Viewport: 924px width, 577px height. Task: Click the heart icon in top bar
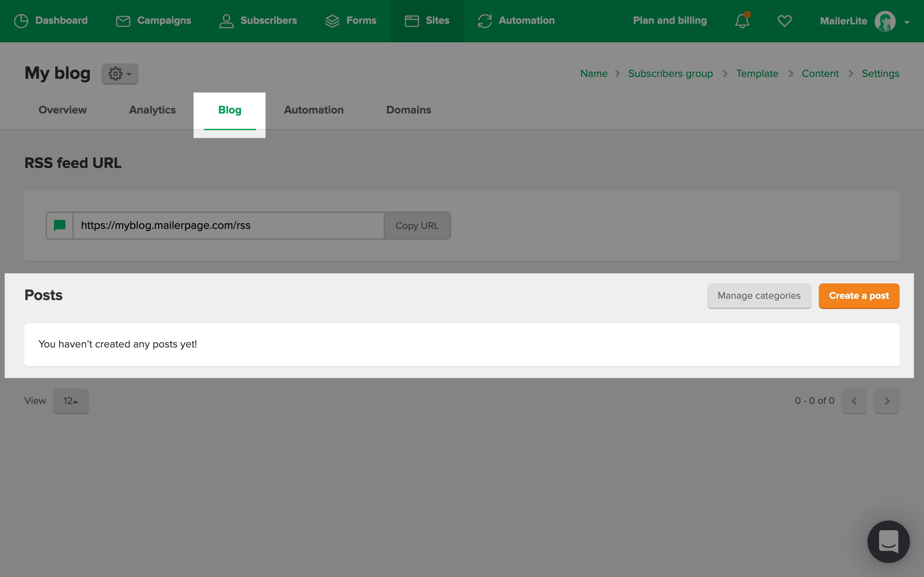point(784,21)
